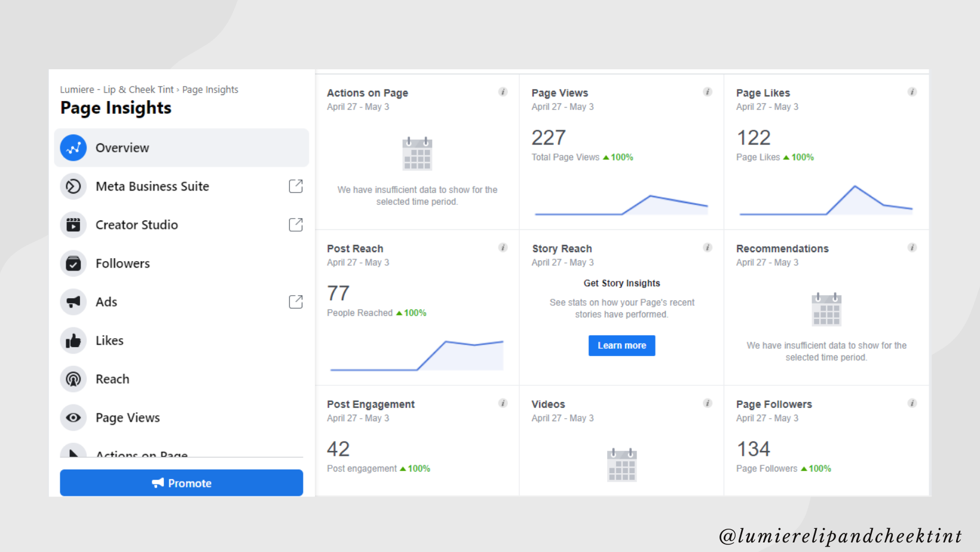Image resolution: width=980 pixels, height=552 pixels.
Task: Click the 227 Total Page Views number
Action: (549, 138)
